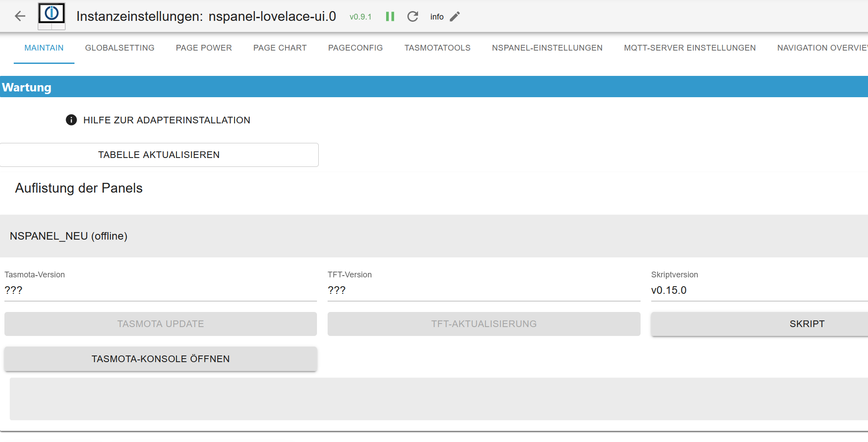
Task: Click the back arrow icon
Action: click(x=20, y=16)
